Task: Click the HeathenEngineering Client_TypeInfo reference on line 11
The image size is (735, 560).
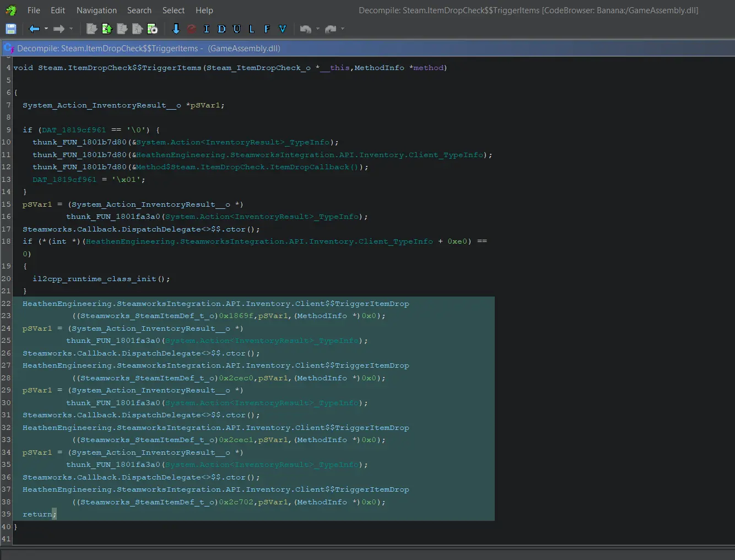Action: coord(310,155)
